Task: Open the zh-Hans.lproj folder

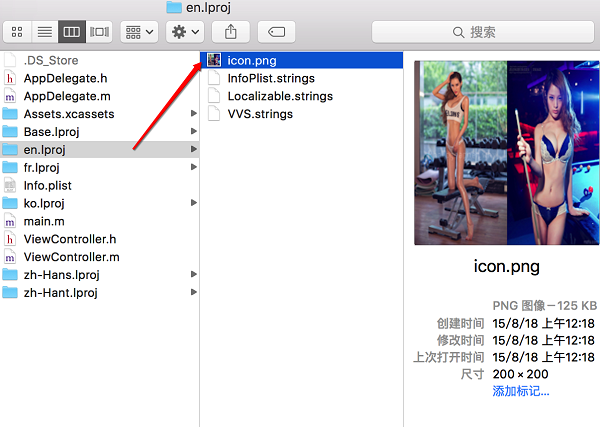Action: [62, 275]
